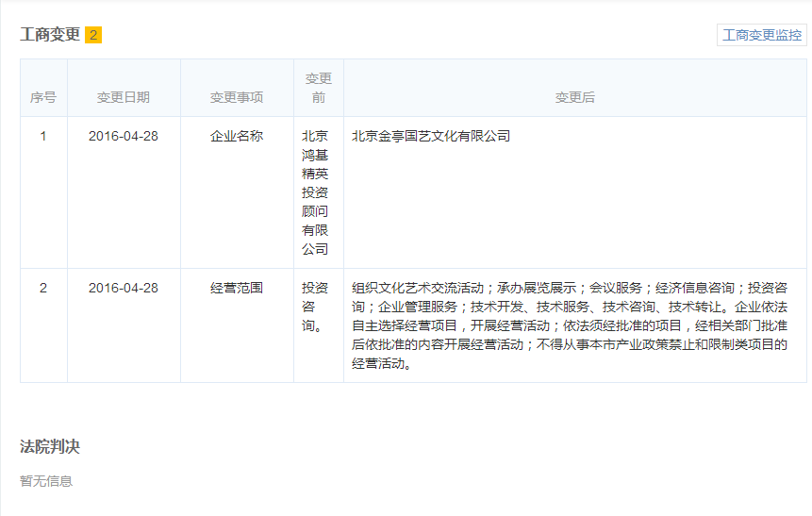Screen dimensions: 812x516
Task: Click the 投资咨询 text in 变更前 column
Action: (315, 307)
